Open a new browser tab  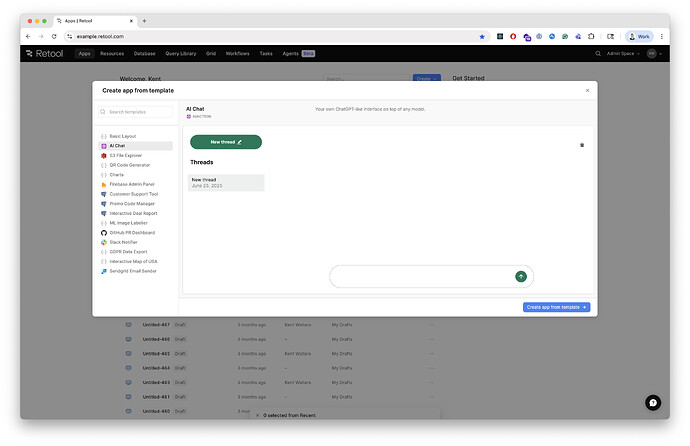coord(144,21)
